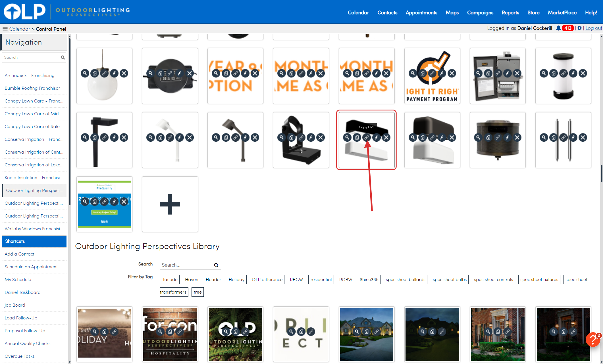This screenshot has height=364, width=603.
Task: Click the main page vertical scrollbar
Action: [x=601, y=173]
